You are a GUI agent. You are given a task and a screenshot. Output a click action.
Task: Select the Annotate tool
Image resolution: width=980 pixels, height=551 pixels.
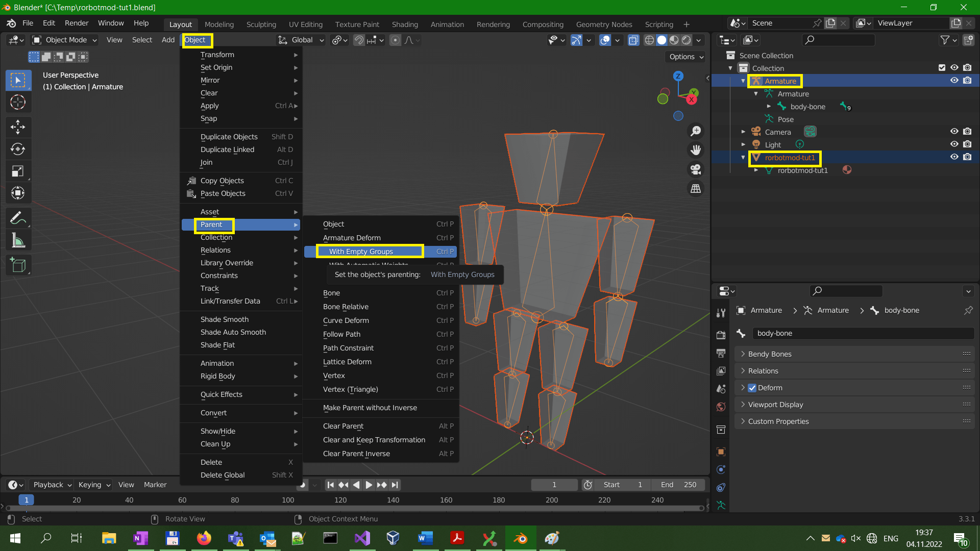pos(18,218)
